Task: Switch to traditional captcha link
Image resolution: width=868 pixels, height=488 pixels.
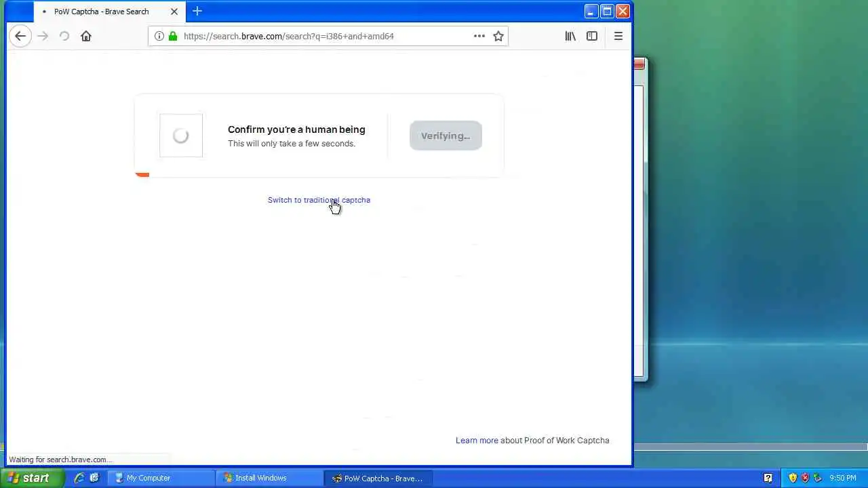Action: pos(319,200)
